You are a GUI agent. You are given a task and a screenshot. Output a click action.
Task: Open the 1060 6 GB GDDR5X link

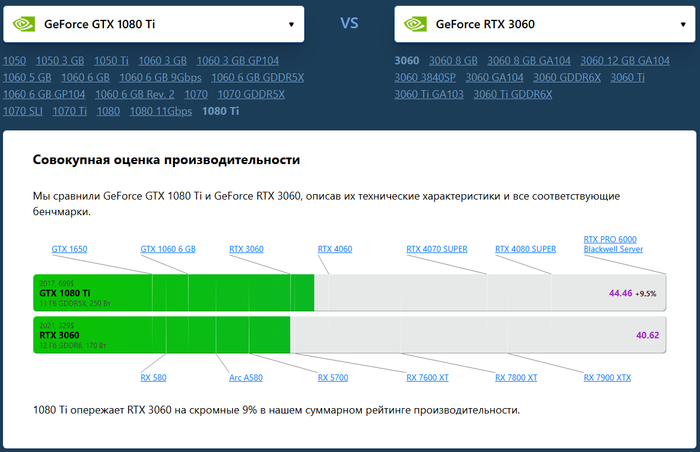pos(258,78)
